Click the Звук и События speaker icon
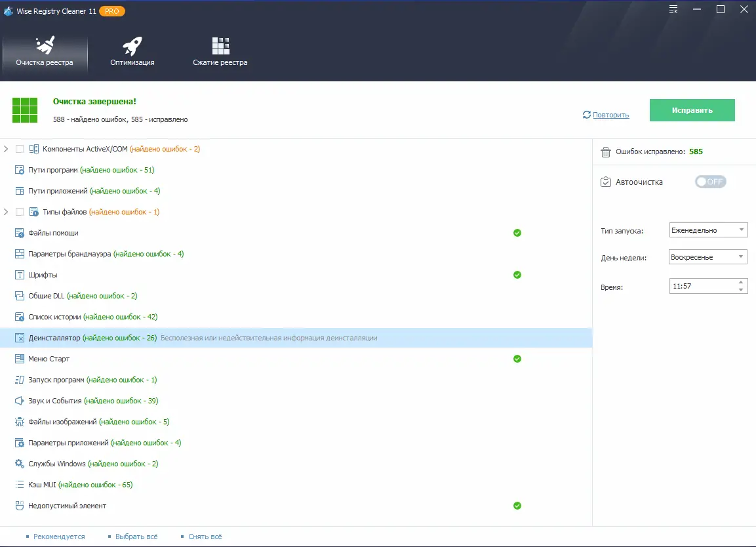The width and height of the screenshot is (756, 547). point(18,401)
